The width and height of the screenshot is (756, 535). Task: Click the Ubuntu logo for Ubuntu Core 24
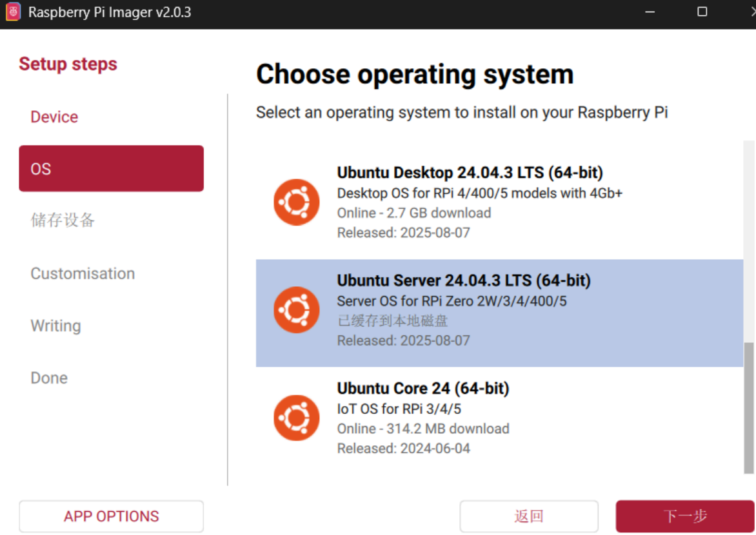click(x=296, y=418)
